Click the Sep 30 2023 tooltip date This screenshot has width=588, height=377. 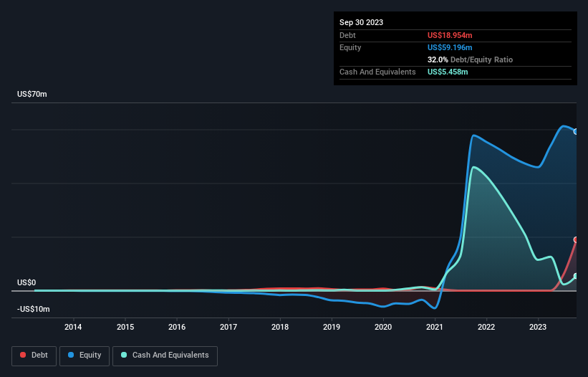click(x=361, y=22)
